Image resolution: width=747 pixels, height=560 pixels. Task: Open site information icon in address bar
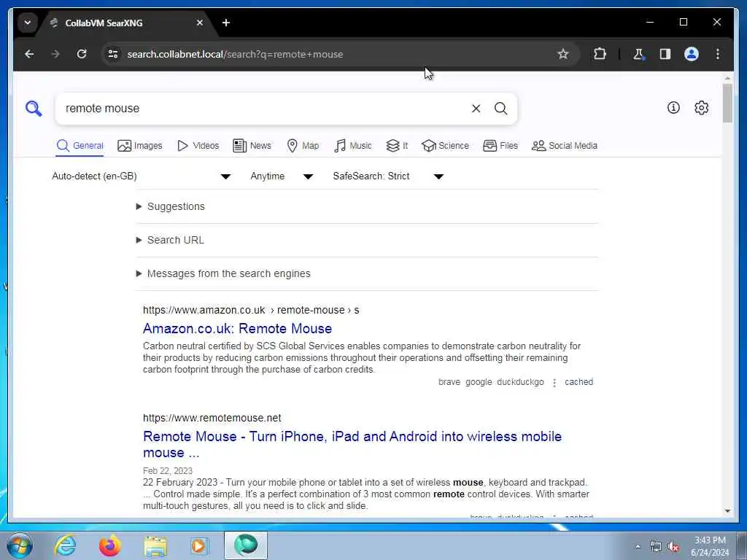pyautogui.click(x=113, y=54)
